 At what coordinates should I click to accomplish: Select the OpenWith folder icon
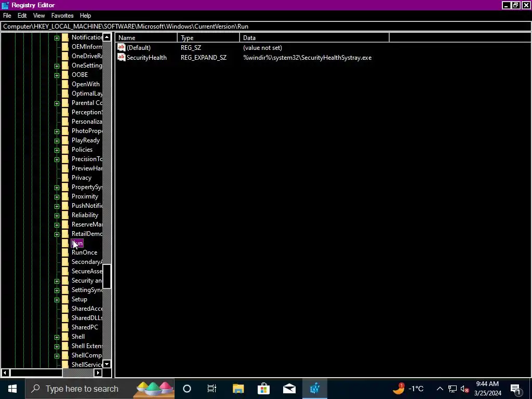coord(65,84)
